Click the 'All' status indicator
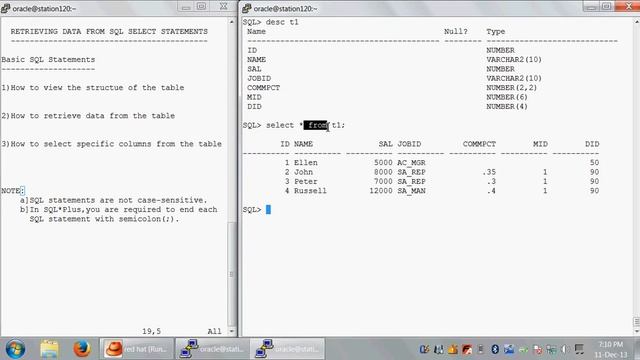This screenshot has width=640, height=360. [x=214, y=331]
